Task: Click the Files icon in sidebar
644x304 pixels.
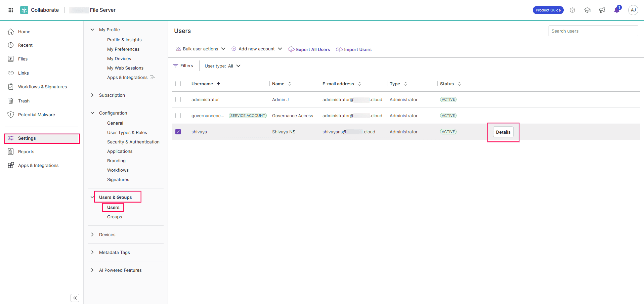Action: [x=11, y=59]
